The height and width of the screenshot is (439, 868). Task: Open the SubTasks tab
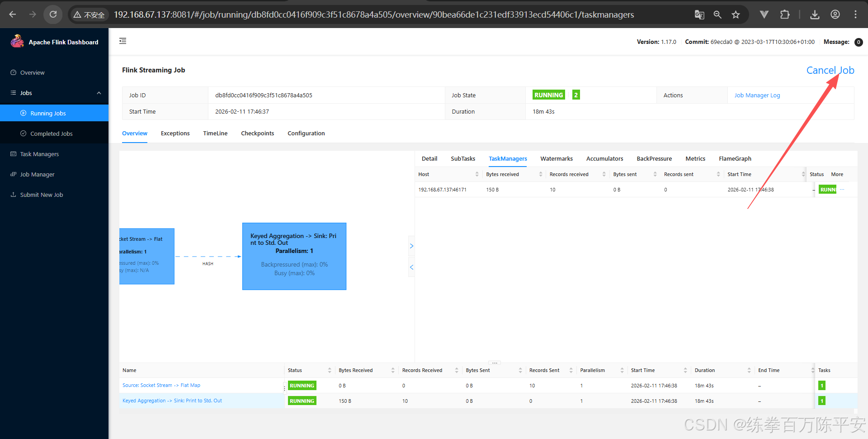(x=463, y=159)
